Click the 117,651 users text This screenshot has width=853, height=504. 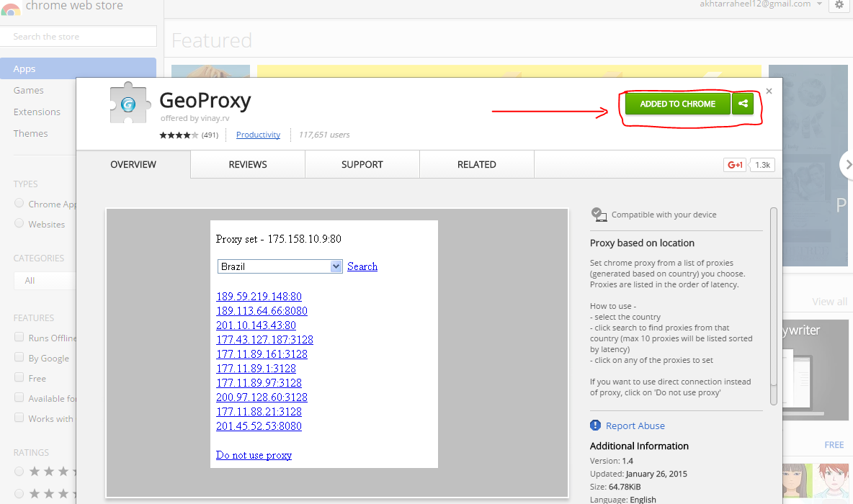point(324,135)
